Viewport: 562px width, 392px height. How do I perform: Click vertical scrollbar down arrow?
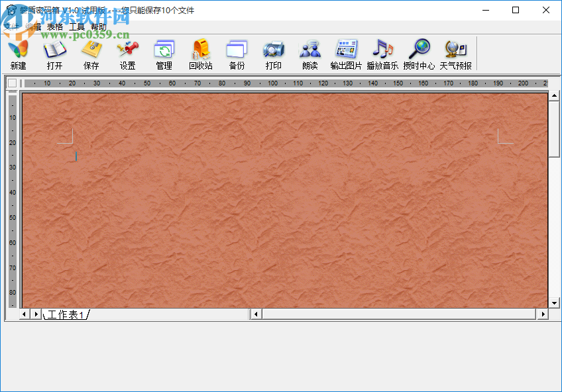click(554, 303)
